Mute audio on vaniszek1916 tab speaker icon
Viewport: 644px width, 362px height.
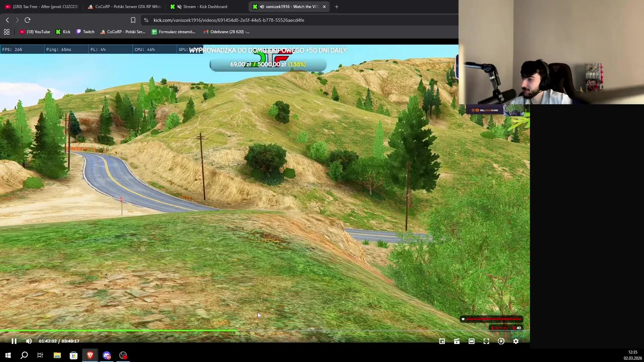262,7
